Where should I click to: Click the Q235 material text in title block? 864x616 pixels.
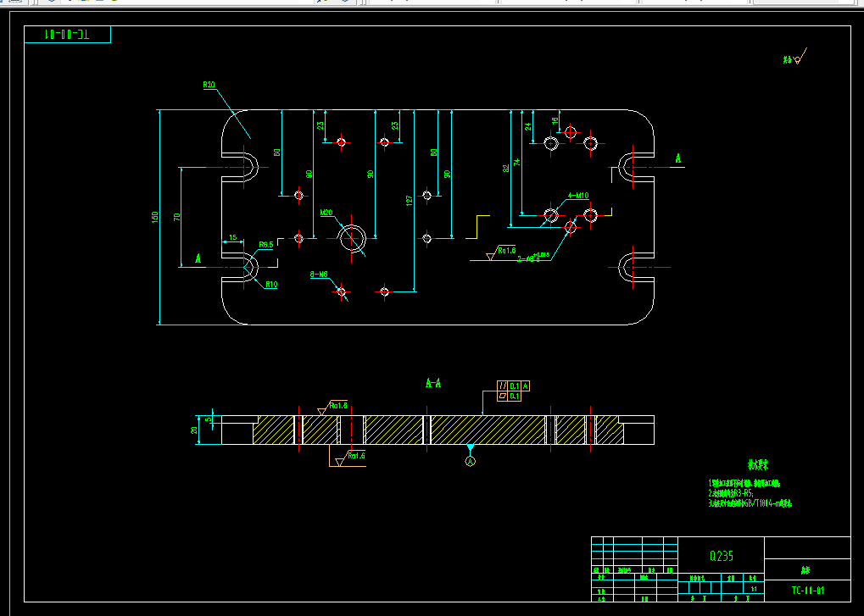pyautogui.click(x=722, y=556)
